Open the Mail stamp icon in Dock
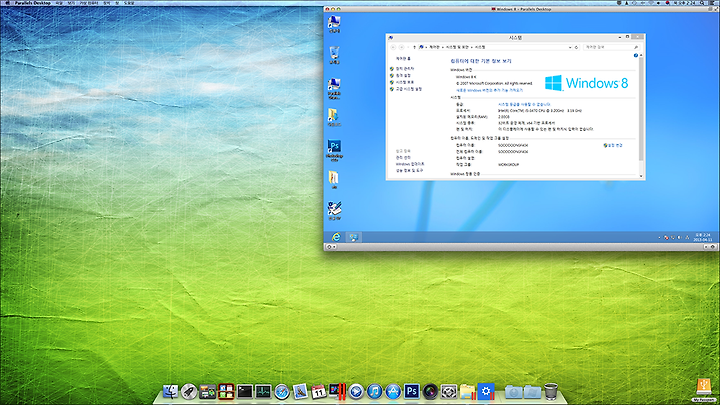This screenshot has height=405, width=720. [x=300, y=391]
